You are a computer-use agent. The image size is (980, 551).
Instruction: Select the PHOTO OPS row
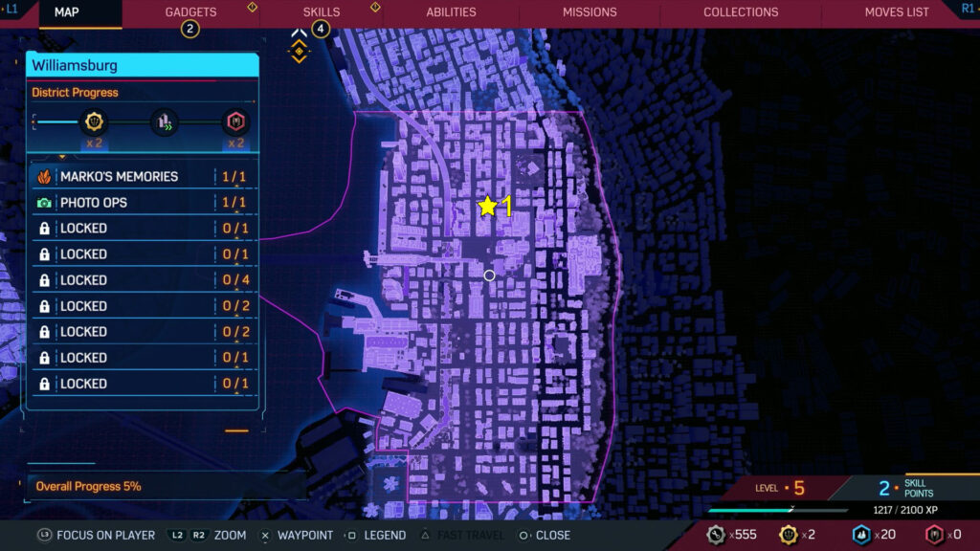(x=143, y=203)
